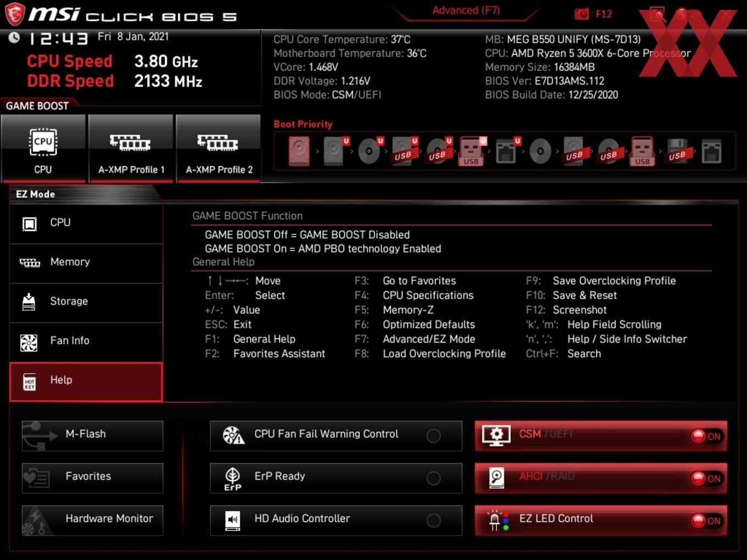Viewport: 747px width, 560px height.
Task: Select the highlighted UEFI USB key boot icon
Action: (472, 151)
